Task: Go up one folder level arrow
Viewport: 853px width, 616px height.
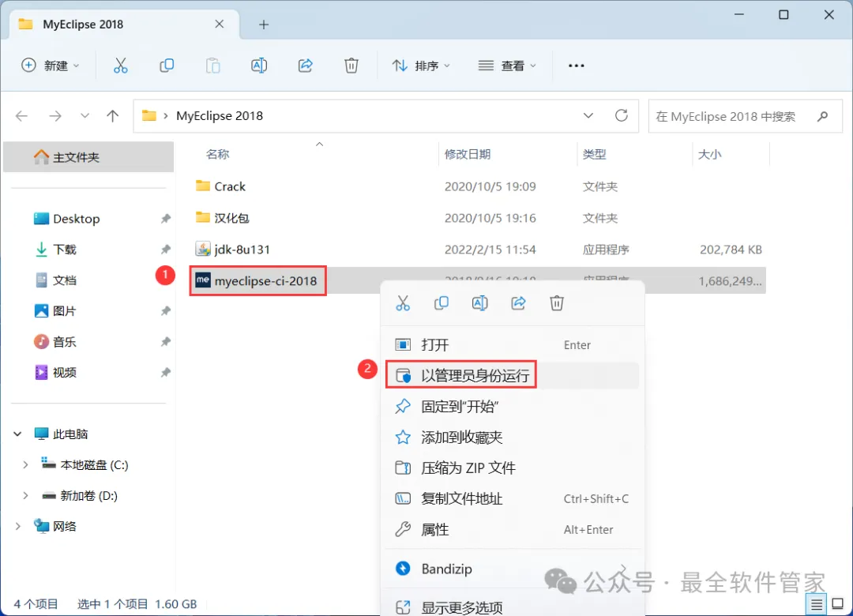Action: [113, 116]
